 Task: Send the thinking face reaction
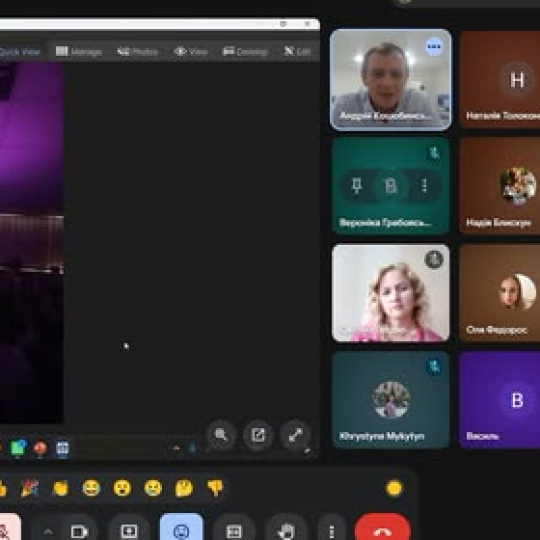[x=184, y=488]
